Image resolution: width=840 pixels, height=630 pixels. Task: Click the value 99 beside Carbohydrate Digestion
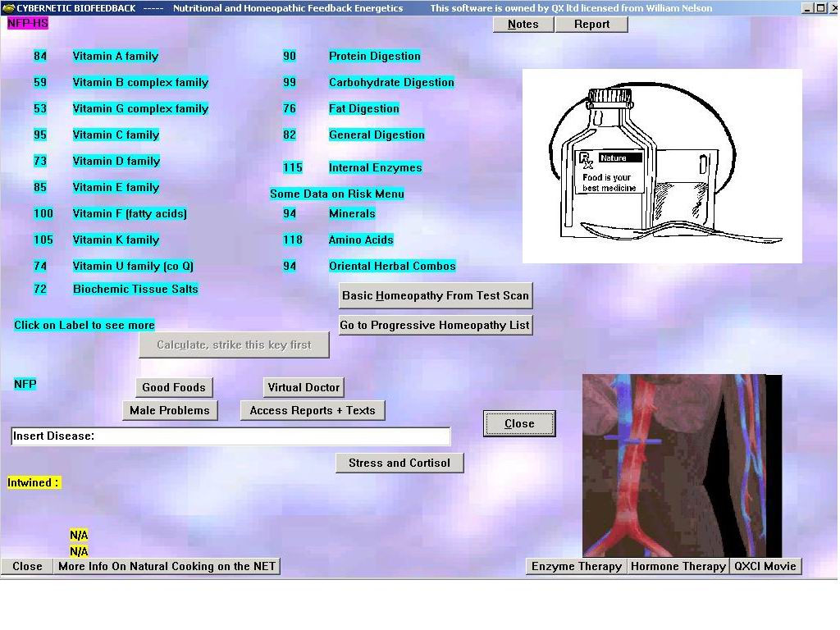point(290,83)
